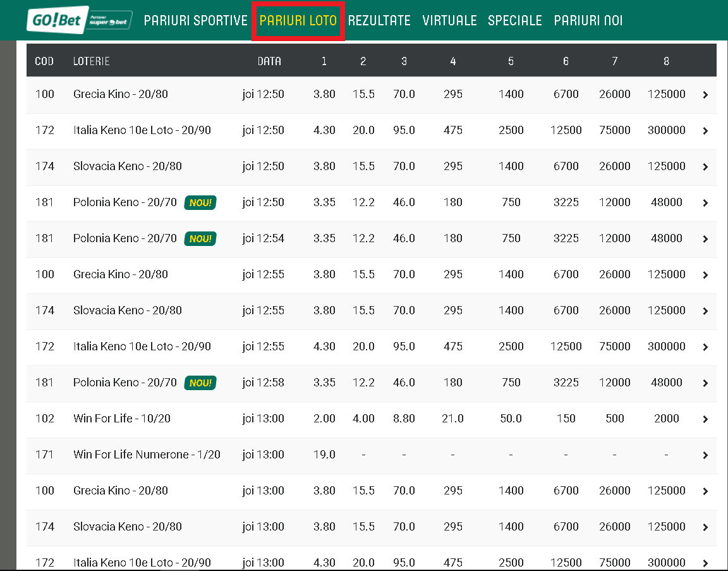Click column header 8
Viewport: 728px width, 571px height.
[666, 61]
